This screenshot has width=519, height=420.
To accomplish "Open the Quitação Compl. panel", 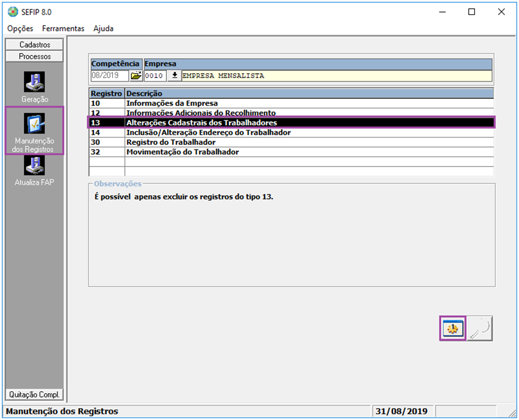I will click(x=35, y=394).
